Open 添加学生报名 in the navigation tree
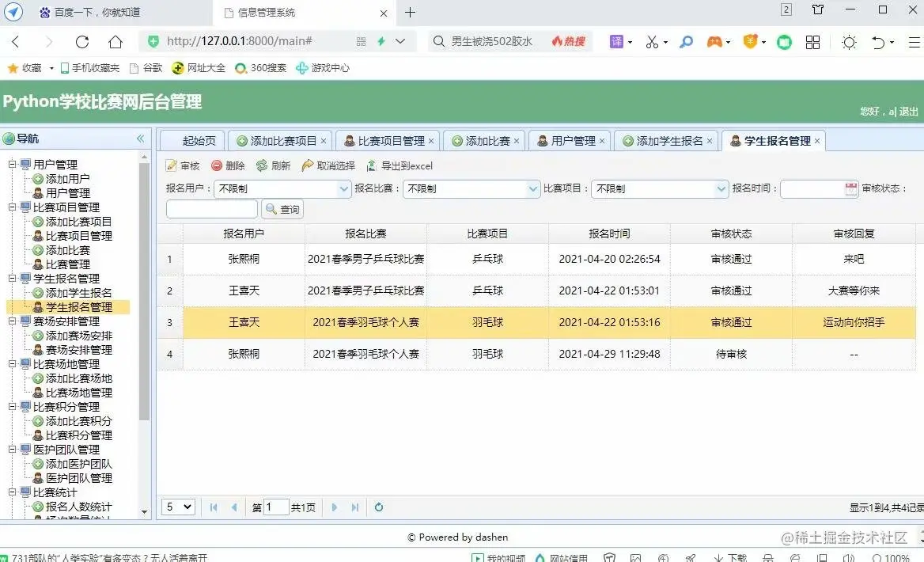924x562 pixels. click(78, 293)
